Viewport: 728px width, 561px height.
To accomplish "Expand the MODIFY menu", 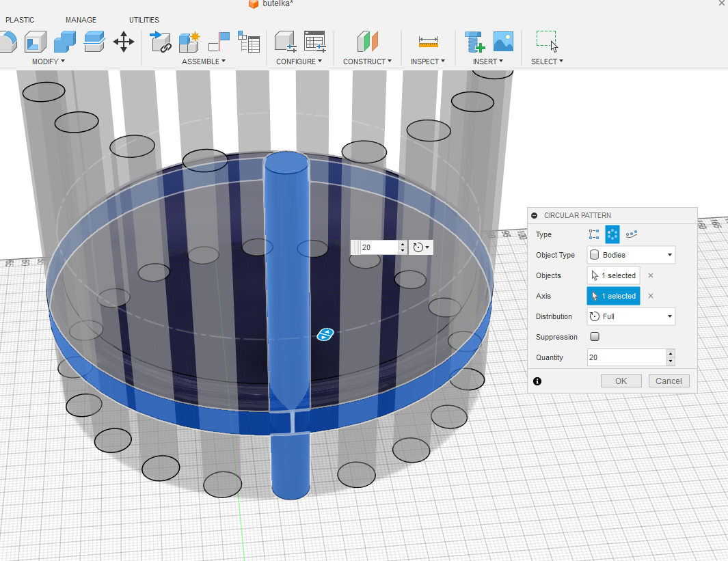I will pyautogui.click(x=49, y=61).
